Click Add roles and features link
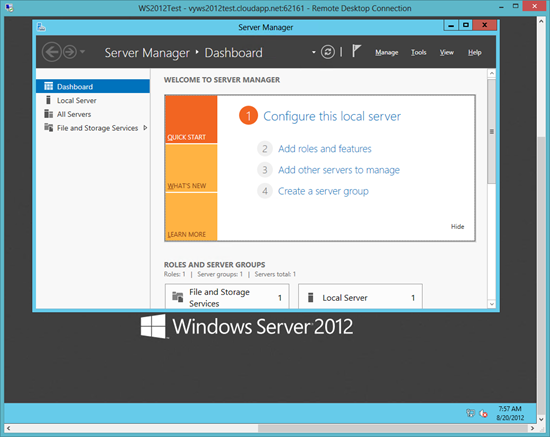This screenshot has width=550, height=437. (324, 149)
